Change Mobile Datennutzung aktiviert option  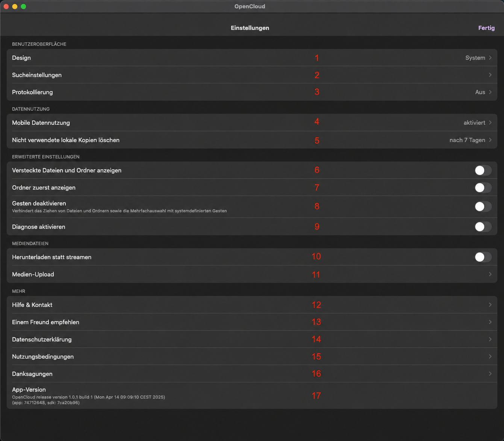click(252, 123)
